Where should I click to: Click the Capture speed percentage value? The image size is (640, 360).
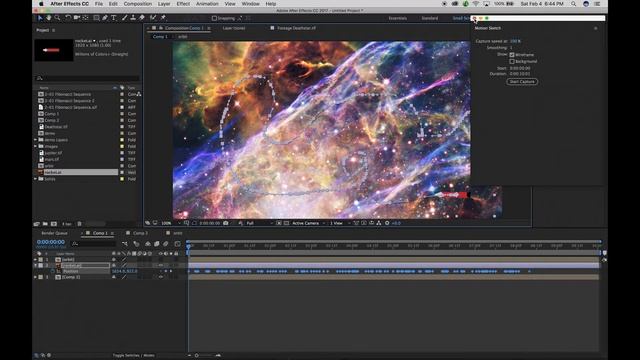click(x=515, y=41)
